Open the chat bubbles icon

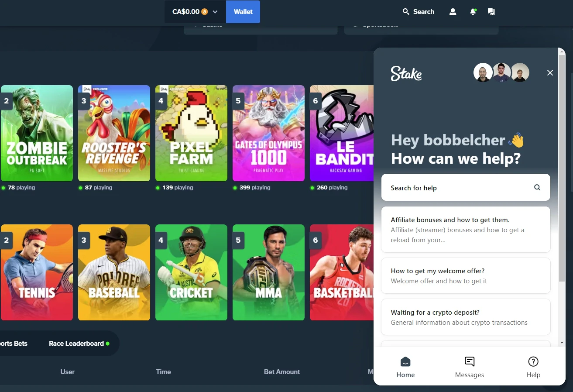click(491, 12)
